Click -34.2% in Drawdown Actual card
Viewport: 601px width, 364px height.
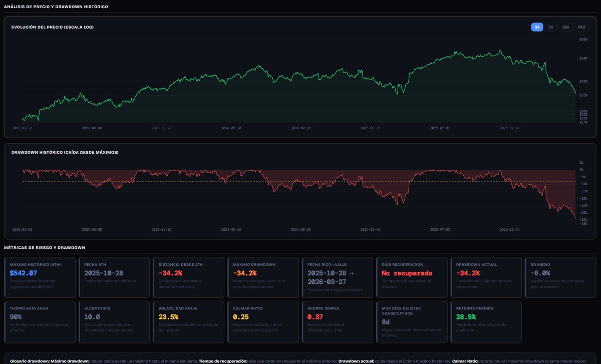(x=467, y=273)
